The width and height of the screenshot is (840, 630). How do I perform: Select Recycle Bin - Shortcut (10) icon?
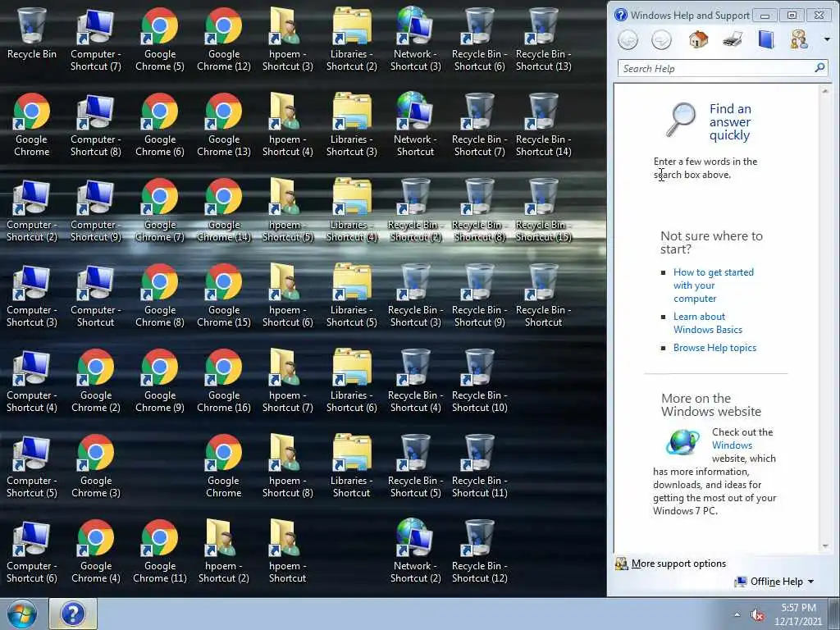[x=479, y=381]
